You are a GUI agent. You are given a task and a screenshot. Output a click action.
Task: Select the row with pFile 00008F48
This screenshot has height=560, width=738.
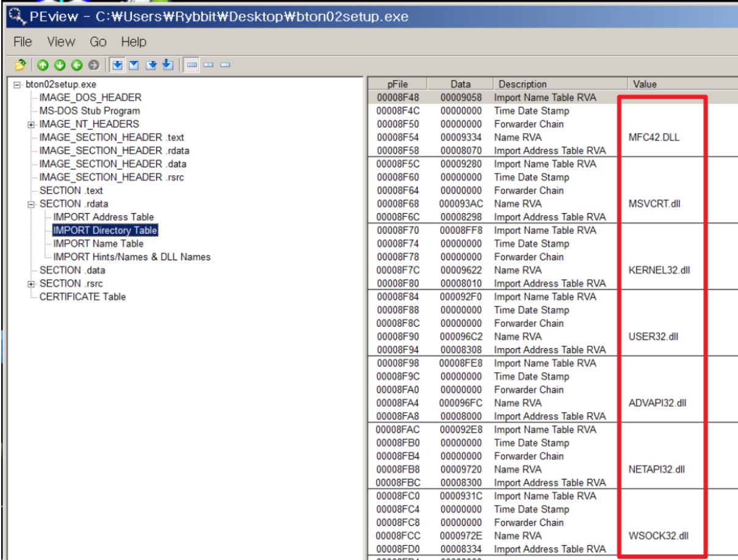(552, 98)
